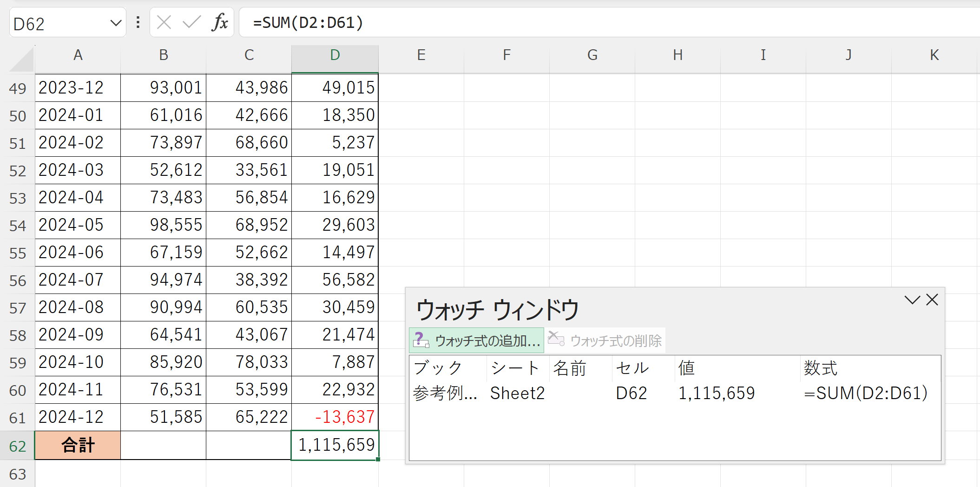This screenshot has height=487, width=980.
Task: Click the Delete Watch scissors icon
Action: coord(555,340)
